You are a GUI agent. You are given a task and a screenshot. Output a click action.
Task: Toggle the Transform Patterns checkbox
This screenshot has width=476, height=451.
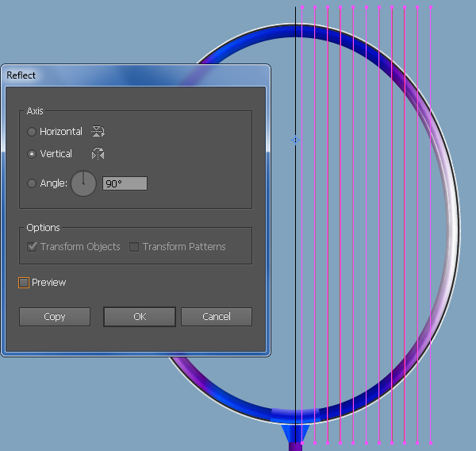tap(134, 247)
